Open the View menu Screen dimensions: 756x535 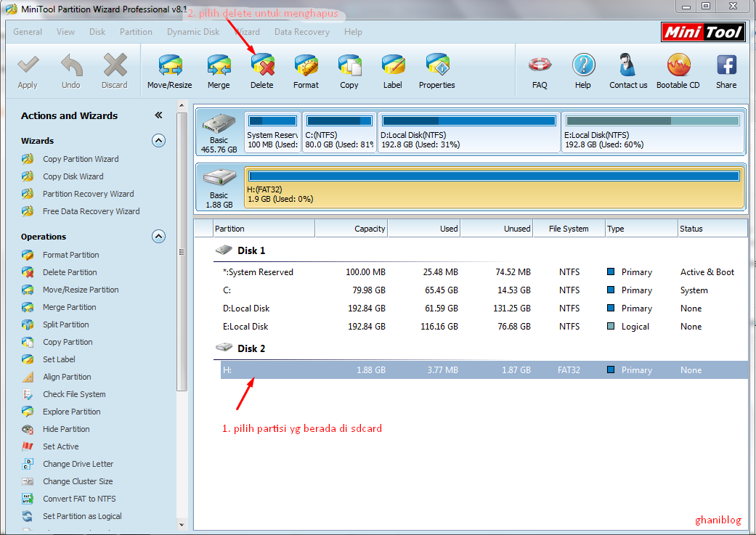click(65, 32)
